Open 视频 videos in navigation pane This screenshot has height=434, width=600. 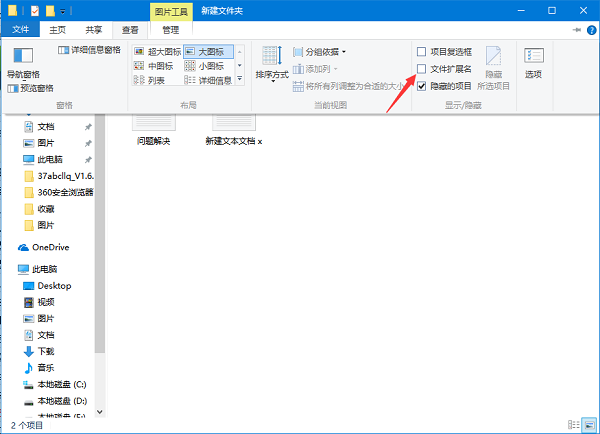click(40, 302)
